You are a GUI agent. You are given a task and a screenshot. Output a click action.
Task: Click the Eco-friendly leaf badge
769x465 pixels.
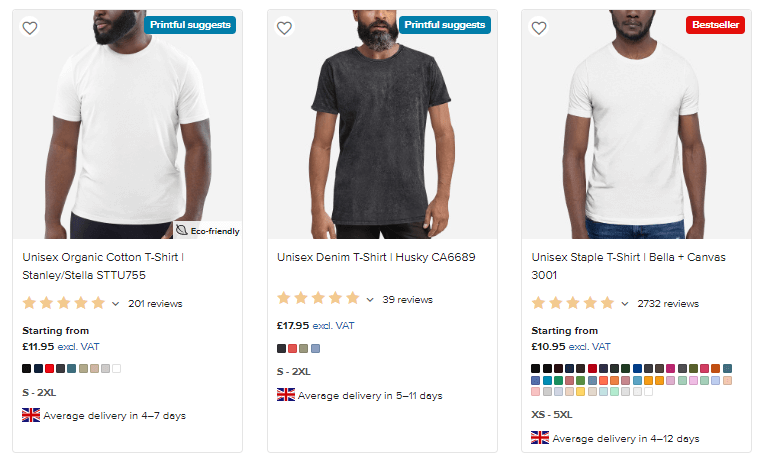point(208,229)
